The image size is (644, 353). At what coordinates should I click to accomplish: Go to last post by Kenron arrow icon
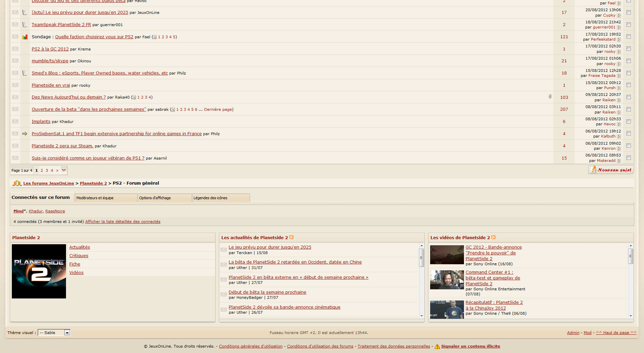[x=619, y=149]
